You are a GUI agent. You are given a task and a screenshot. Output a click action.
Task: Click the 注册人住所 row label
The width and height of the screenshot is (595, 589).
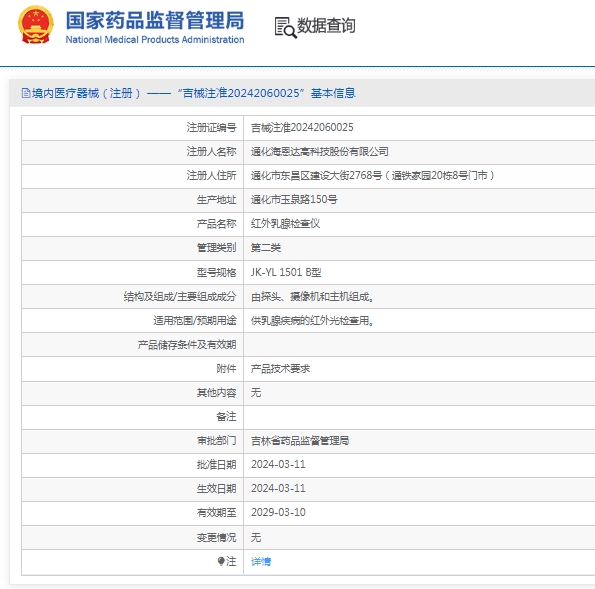pyautogui.click(x=211, y=175)
